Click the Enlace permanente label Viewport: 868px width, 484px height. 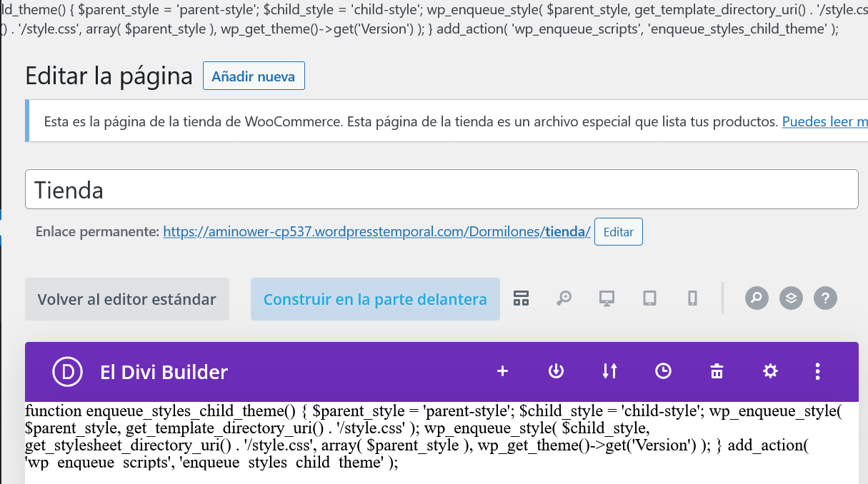97,232
